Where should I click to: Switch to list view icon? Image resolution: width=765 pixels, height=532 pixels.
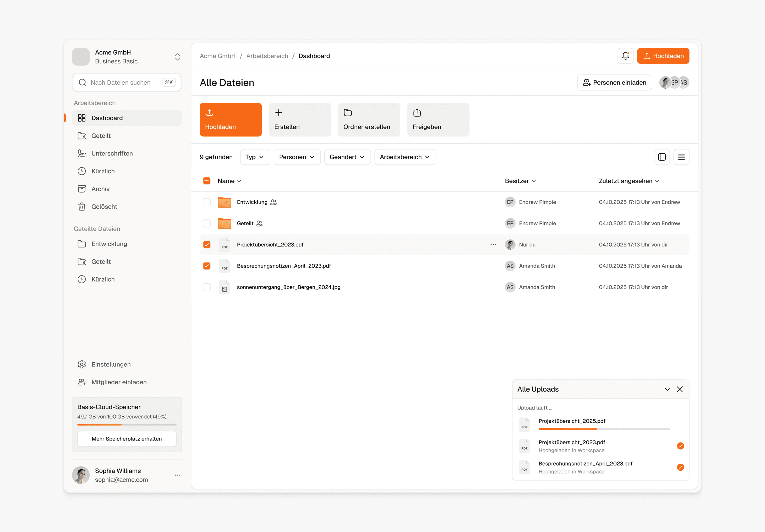[681, 157]
